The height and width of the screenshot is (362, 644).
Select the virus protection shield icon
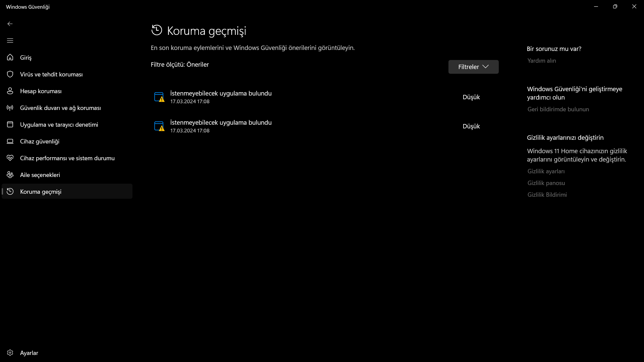[x=10, y=74]
